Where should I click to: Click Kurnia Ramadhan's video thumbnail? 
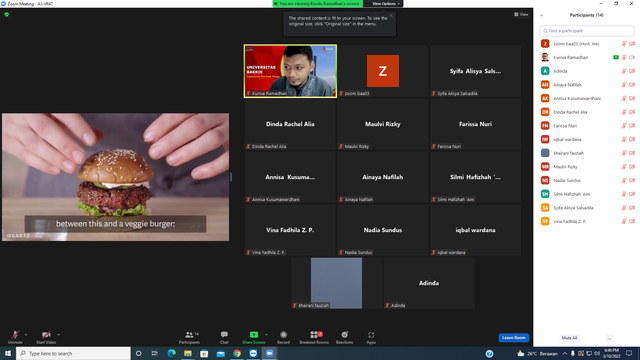coord(290,71)
